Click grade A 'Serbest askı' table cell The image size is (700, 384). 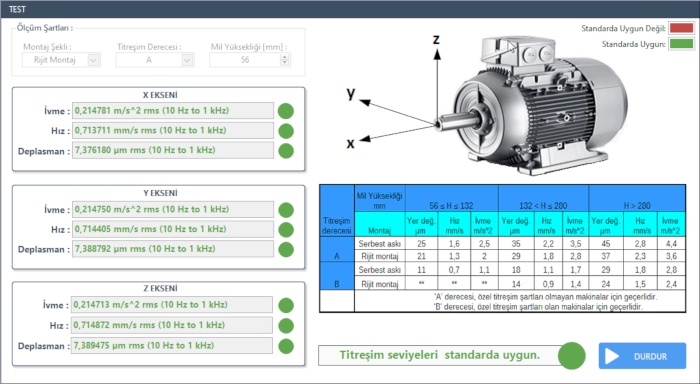[379, 244]
